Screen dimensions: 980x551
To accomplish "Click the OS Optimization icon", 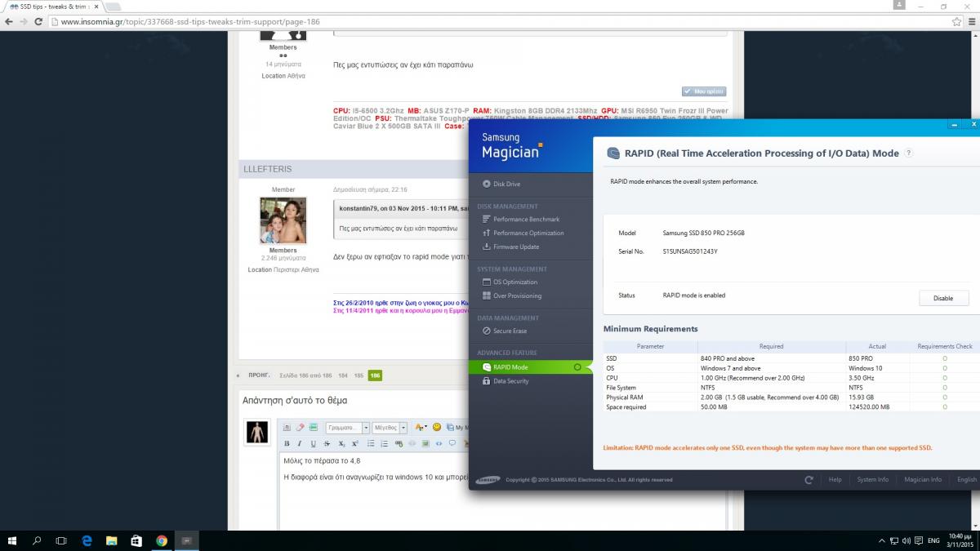I will point(487,282).
